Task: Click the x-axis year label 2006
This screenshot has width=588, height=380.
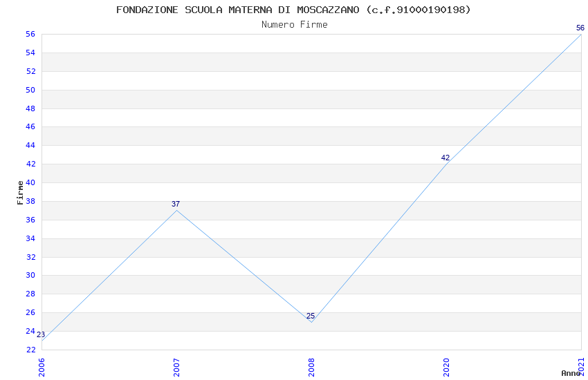Action: 42,368
